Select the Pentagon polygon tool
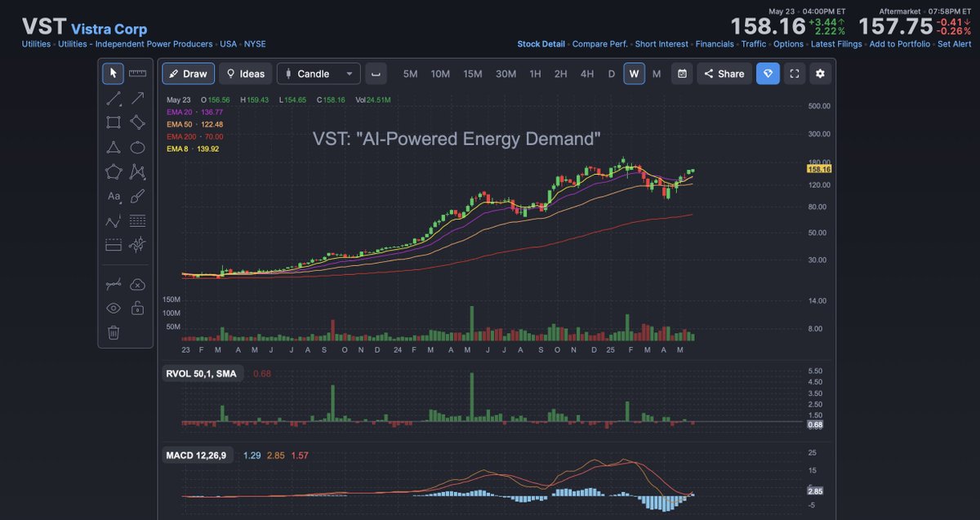980x520 pixels. tap(114, 171)
